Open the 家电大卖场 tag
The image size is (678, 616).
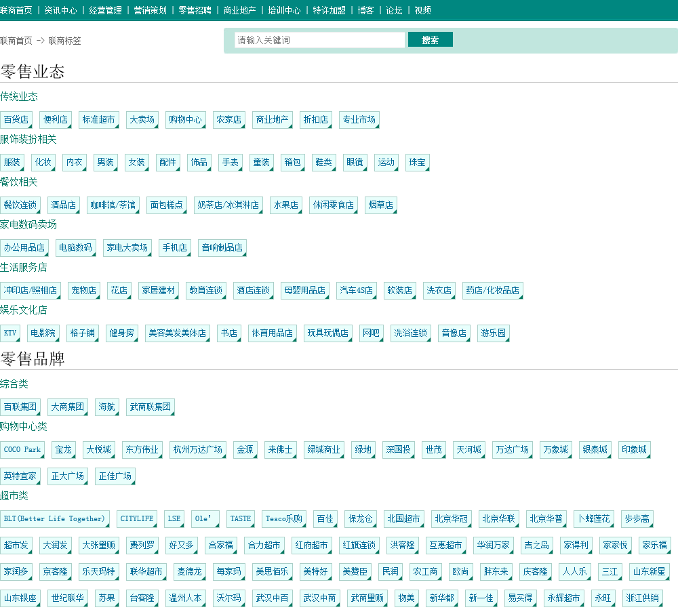(127, 248)
